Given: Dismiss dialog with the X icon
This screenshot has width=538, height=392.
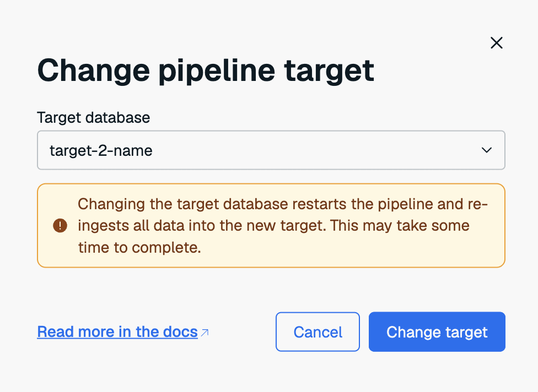Looking at the screenshot, I should [497, 43].
